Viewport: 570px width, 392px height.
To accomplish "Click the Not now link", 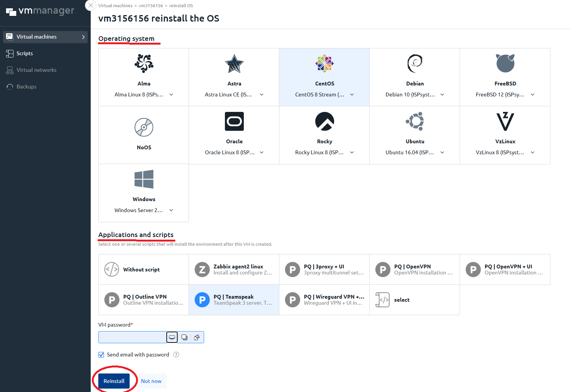I will coord(151,381).
